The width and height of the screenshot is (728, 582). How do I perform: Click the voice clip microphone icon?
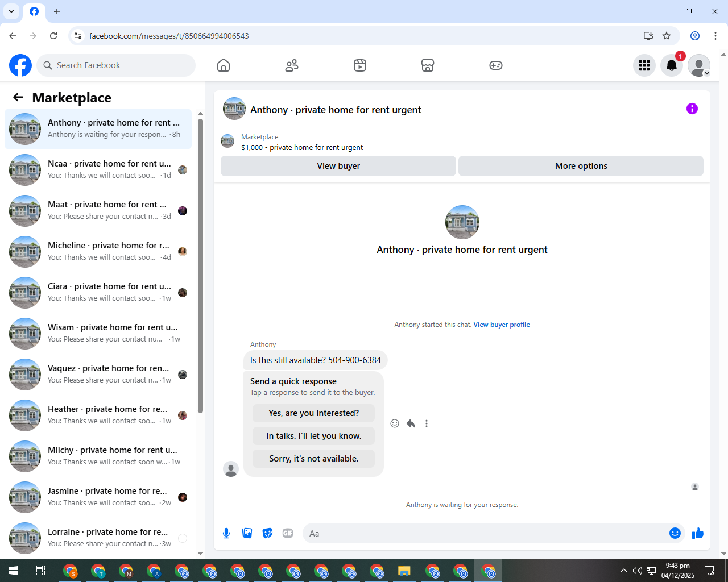[226, 533]
